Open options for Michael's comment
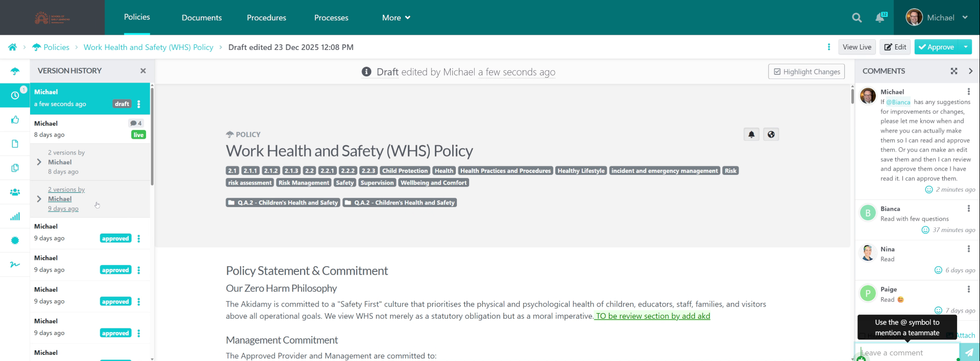This screenshot has height=361, width=980. [968, 91]
